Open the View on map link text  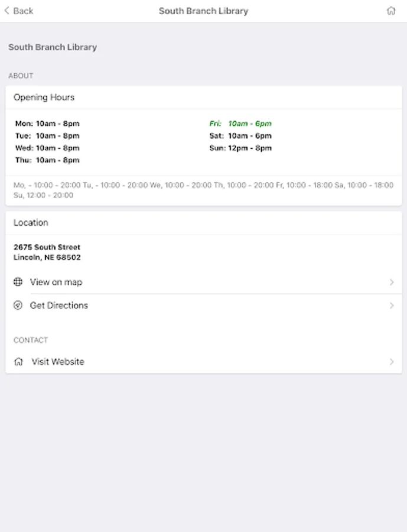click(56, 282)
